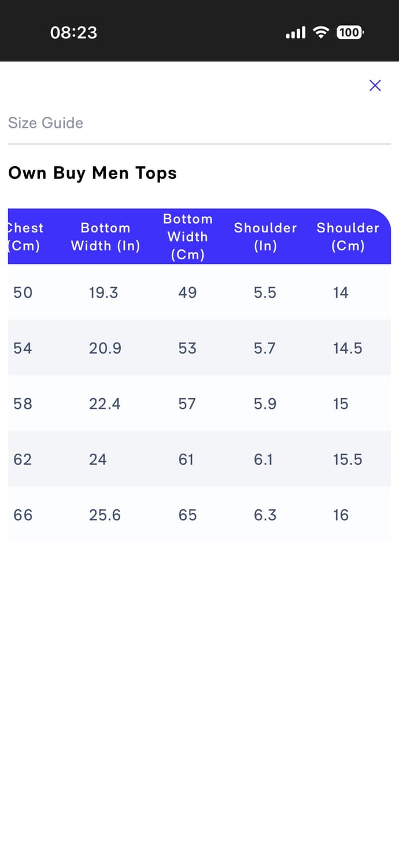Select the 6.1 shoulder inches cell
Viewport: 399px width, 868px height.
coord(263,459)
